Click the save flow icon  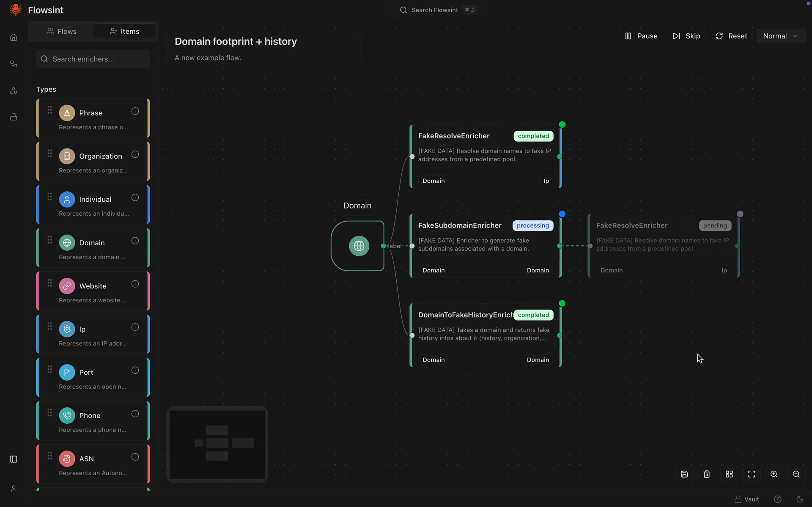pos(684,474)
